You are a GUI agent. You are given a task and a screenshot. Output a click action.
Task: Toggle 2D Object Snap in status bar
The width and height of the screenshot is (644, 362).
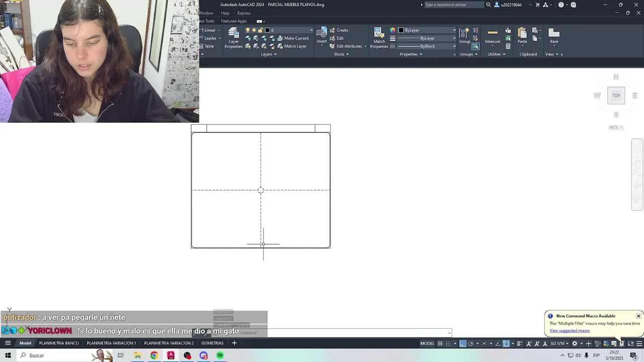point(506,343)
